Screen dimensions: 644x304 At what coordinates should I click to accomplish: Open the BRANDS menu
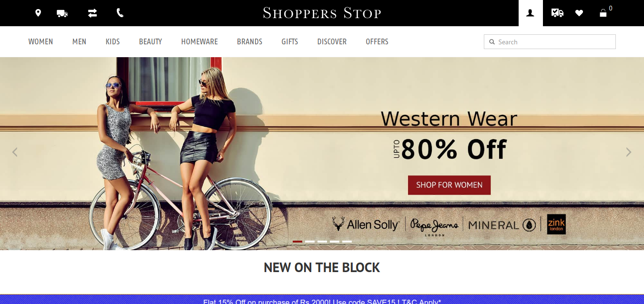coord(250,42)
